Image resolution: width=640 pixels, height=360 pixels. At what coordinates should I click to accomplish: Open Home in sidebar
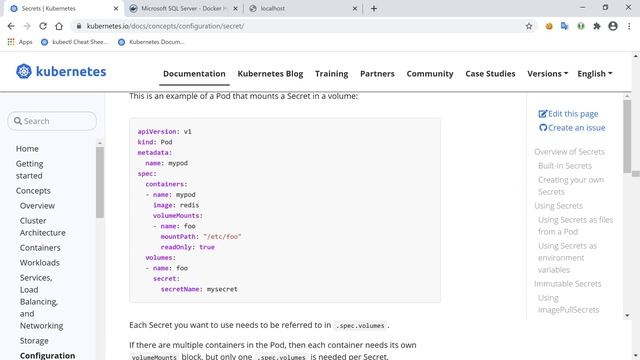(27, 149)
